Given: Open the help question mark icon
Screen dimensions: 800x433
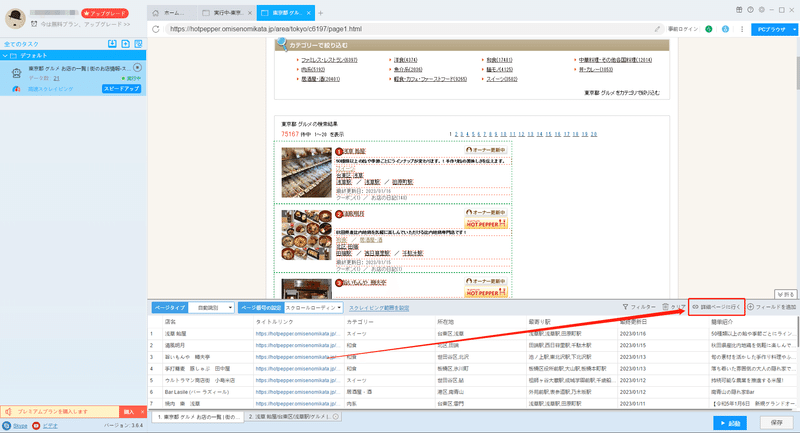Looking at the screenshot, I should [x=751, y=10].
